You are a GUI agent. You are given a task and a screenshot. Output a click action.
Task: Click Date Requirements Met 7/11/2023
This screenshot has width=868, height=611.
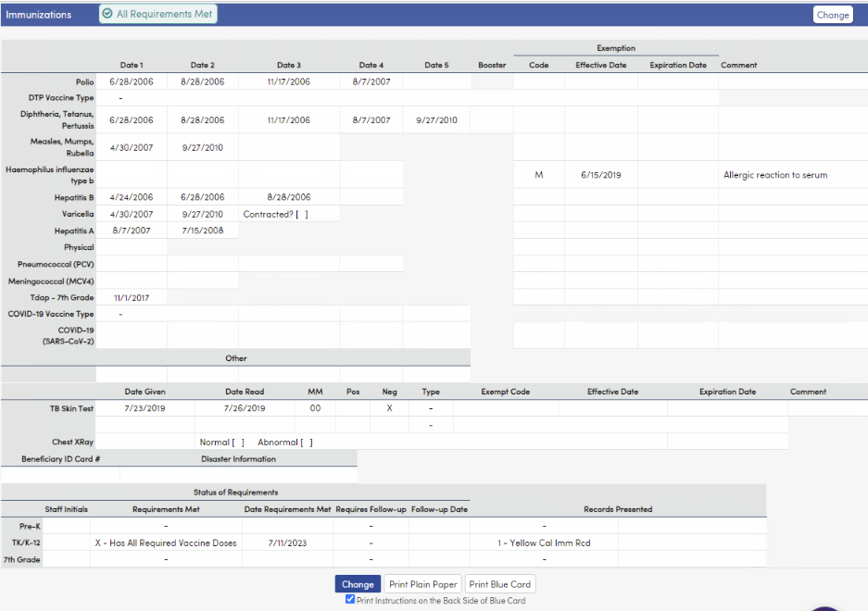[287, 542]
